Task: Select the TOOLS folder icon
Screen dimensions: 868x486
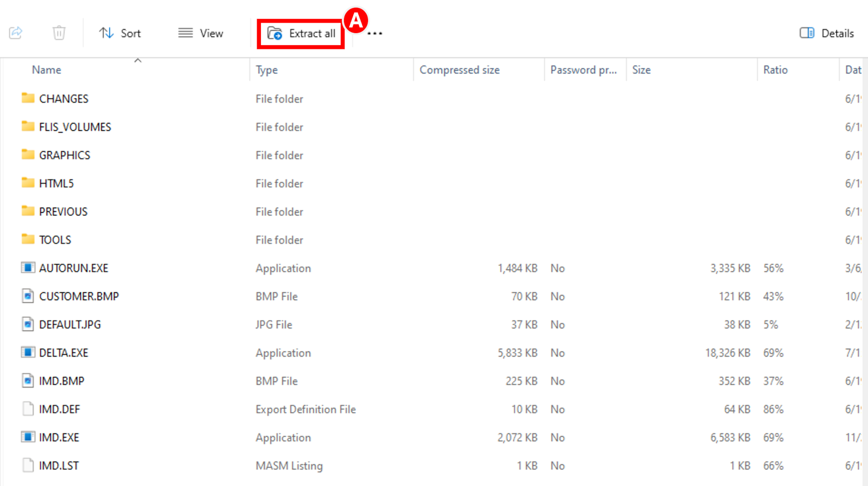Action: click(28, 239)
